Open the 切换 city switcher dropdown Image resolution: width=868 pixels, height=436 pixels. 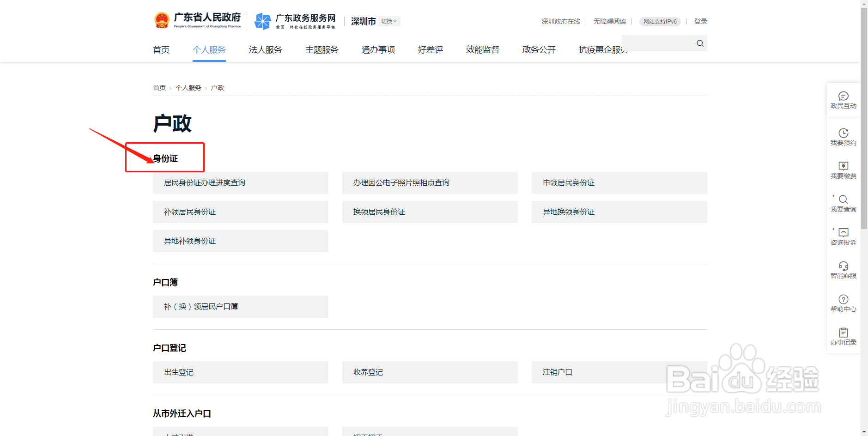(x=388, y=21)
